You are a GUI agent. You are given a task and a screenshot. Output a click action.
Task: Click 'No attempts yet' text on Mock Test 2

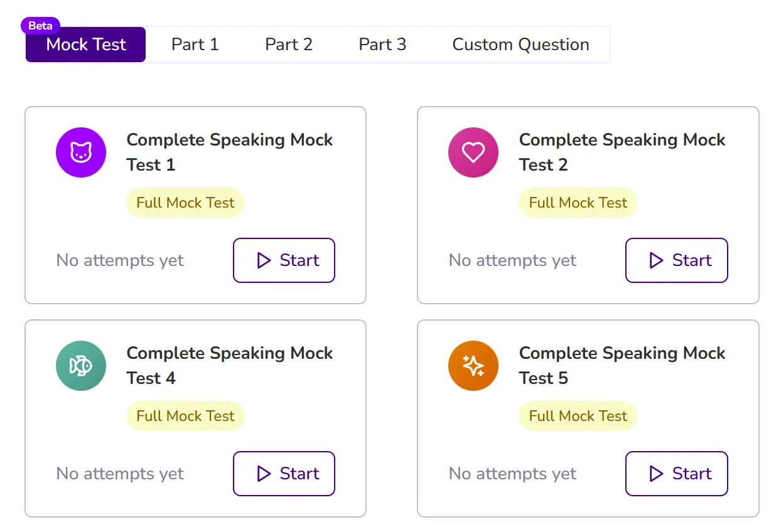click(512, 260)
